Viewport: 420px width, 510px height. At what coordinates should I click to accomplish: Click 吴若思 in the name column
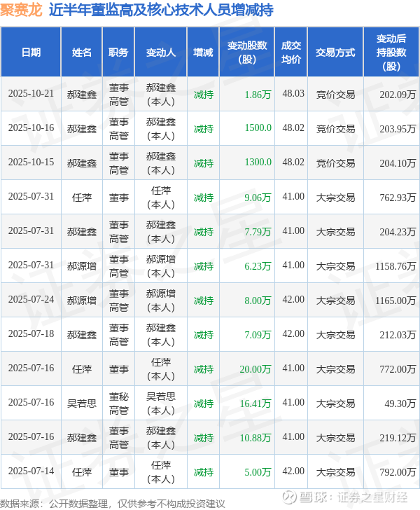click(x=82, y=404)
